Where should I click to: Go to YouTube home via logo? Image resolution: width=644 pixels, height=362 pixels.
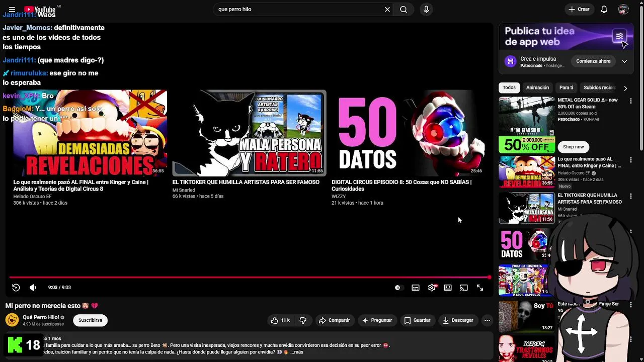tap(40, 10)
